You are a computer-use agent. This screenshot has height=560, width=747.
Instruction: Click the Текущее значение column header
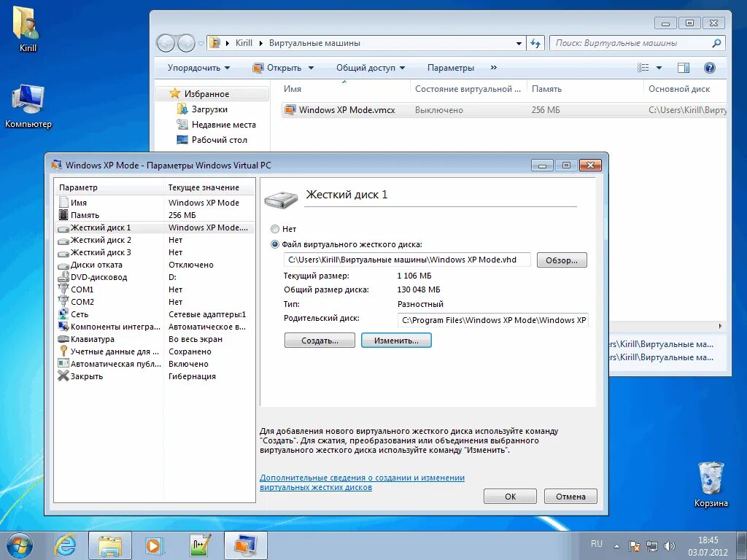click(x=209, y=187)
